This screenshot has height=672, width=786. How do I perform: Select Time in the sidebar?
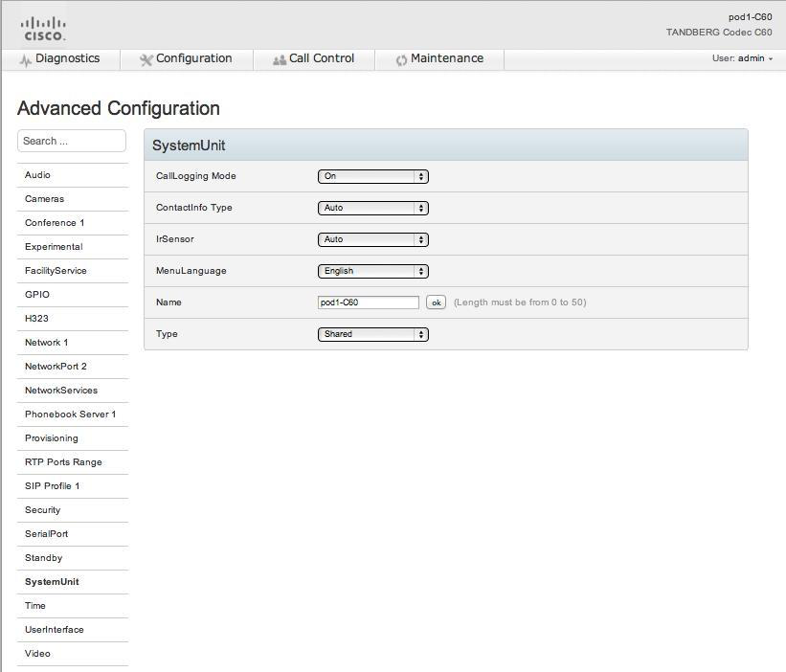73,606
